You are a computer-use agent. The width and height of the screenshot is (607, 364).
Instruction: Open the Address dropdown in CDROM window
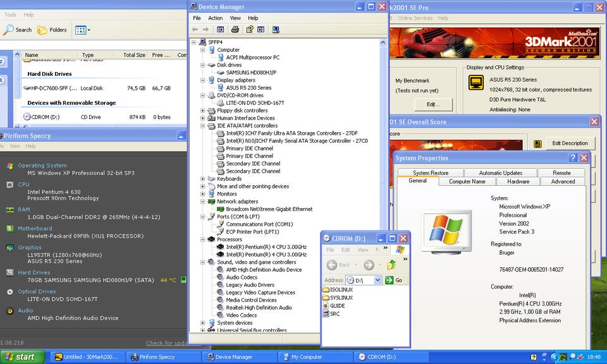click(377, 280)
